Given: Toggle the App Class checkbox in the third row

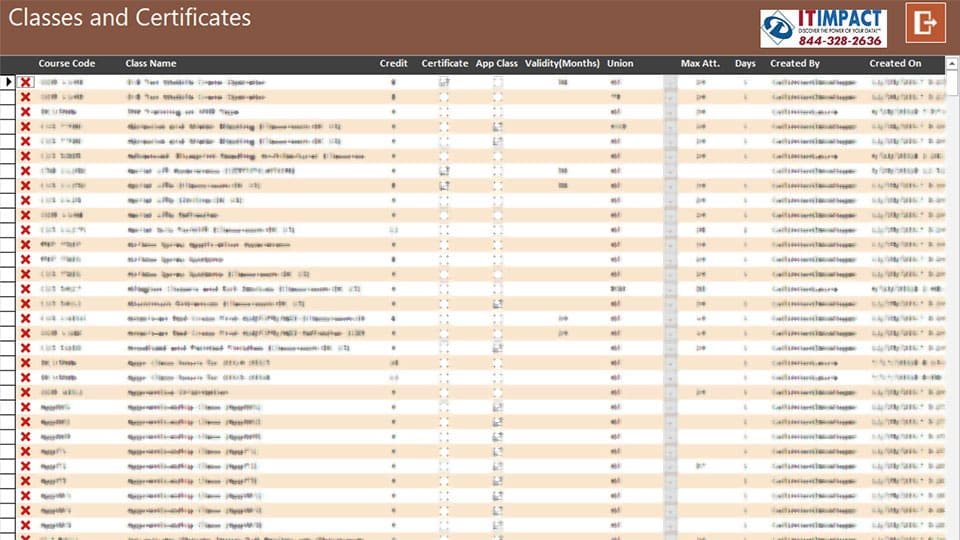Looking at the screenshot, I should [x=497, y=111].
